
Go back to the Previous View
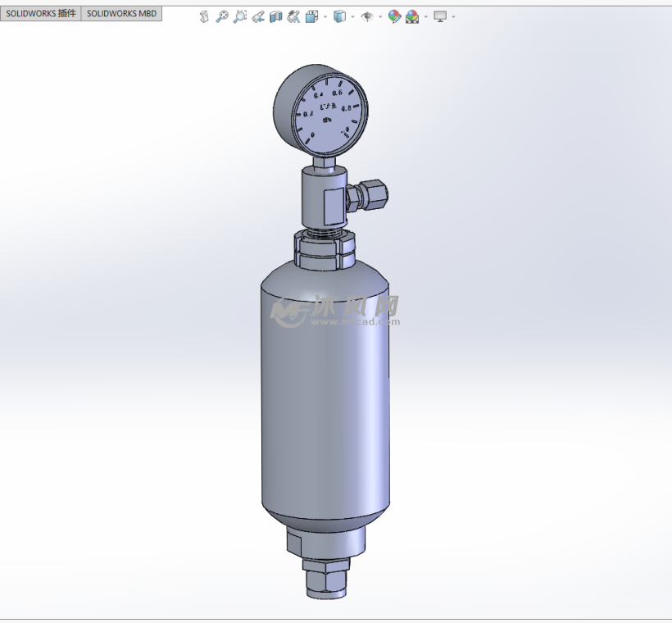257,16
